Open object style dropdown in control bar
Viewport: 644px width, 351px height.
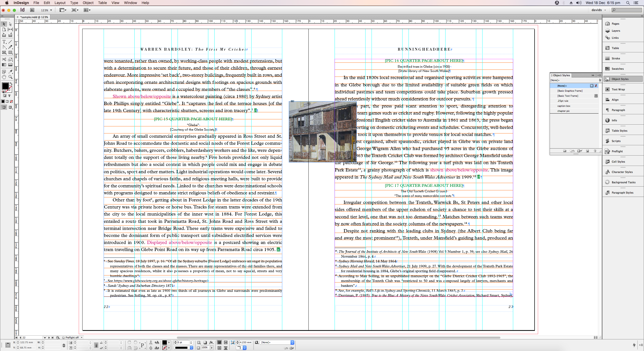(x=292, y=342)
